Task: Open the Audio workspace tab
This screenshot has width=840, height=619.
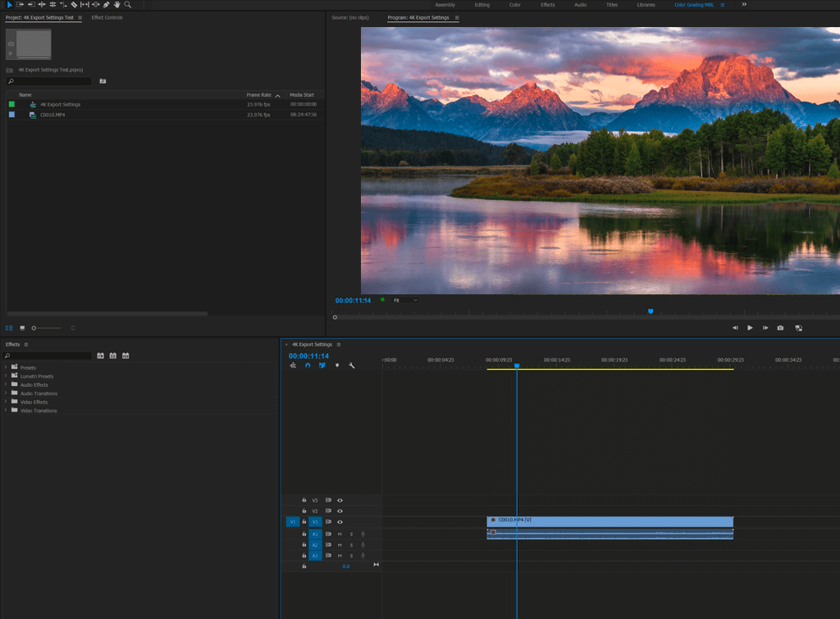Action: pyautogui.click(x=580, y=5)
